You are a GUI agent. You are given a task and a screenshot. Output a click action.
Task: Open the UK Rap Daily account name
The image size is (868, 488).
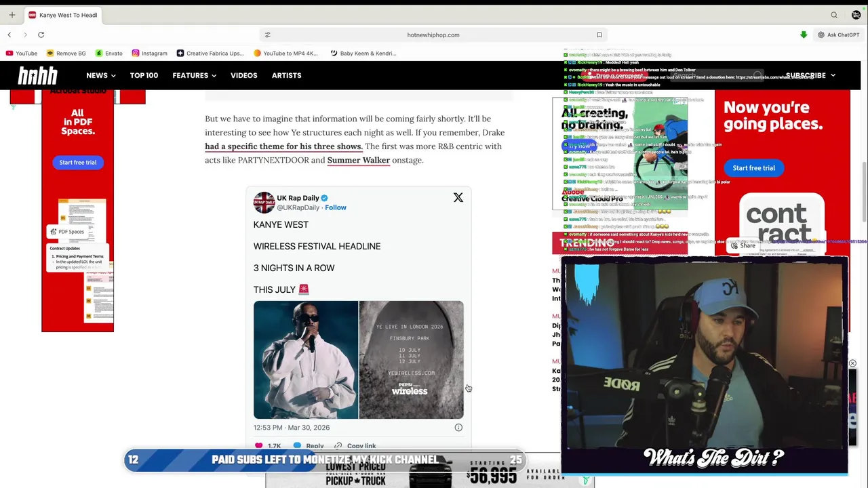[298, 198]
